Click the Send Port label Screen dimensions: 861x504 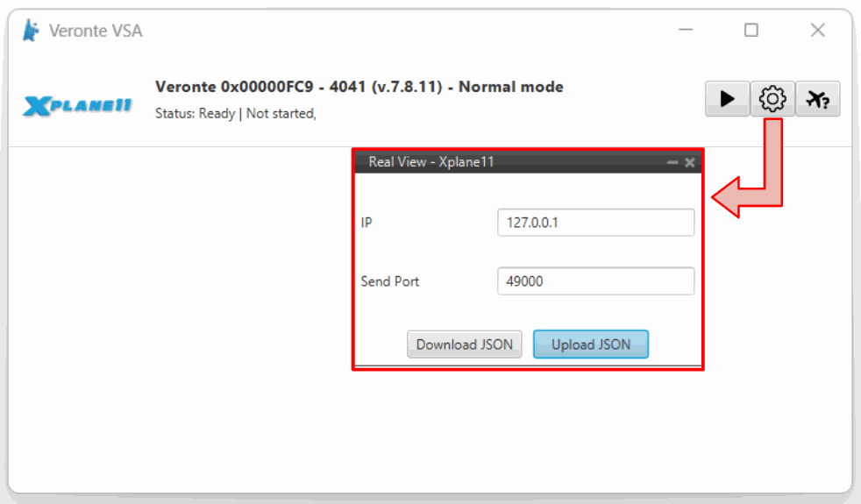tap(389, 281)
